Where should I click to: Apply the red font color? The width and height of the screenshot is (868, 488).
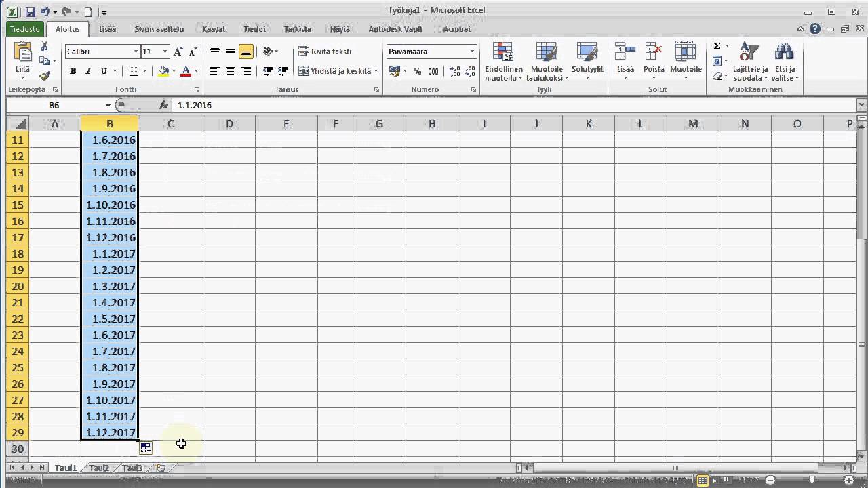tap(186, 71)
